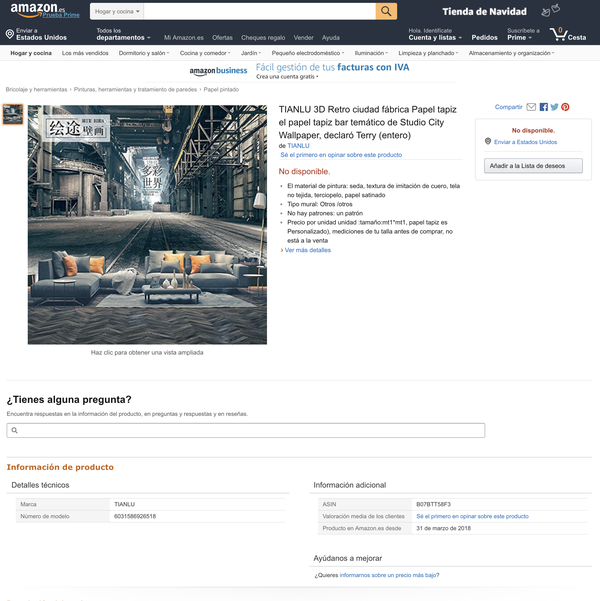Open Jardín category dropdown
The height and width of the screenshot is (601, 600).
[251, 53]
